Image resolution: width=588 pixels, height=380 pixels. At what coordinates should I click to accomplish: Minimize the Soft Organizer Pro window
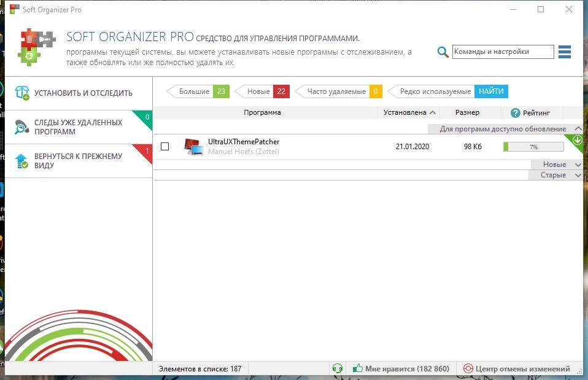(x=513, y=9)
